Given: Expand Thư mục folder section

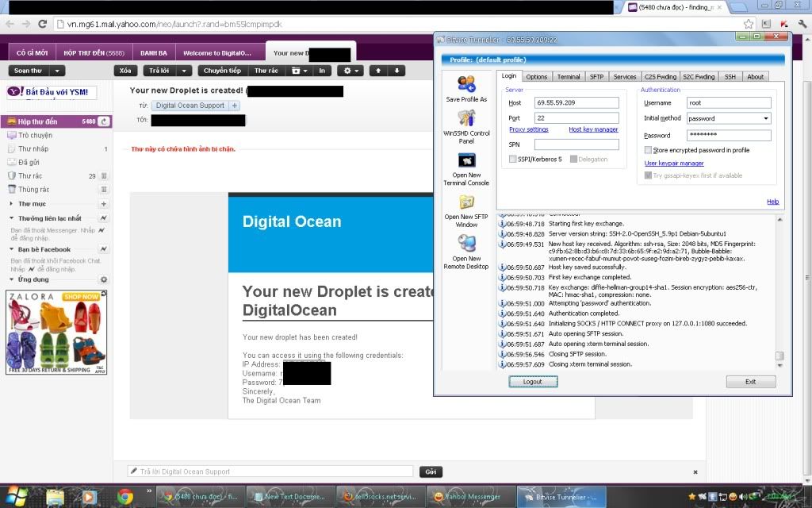Looking at the screenshot, I should tap(11, 204).
